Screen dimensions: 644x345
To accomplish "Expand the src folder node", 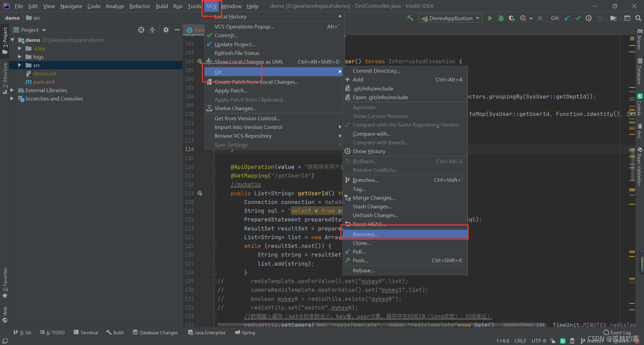I will [x=19, y=65].
